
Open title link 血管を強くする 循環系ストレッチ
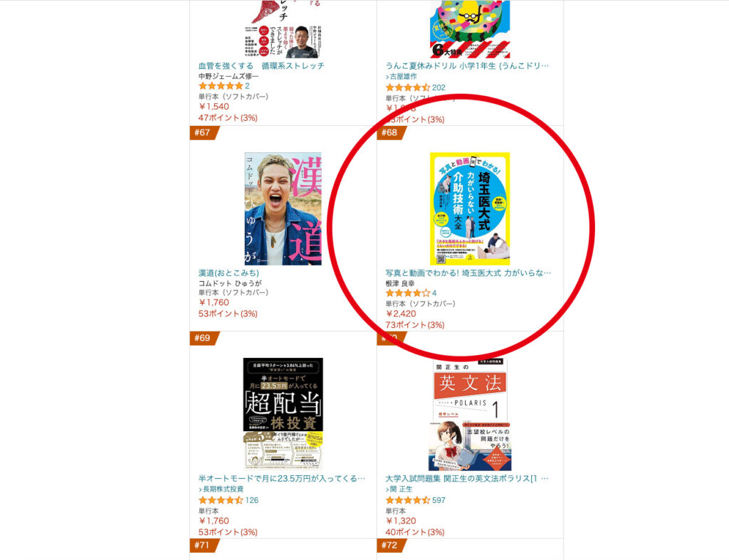(x=261, y=66)
